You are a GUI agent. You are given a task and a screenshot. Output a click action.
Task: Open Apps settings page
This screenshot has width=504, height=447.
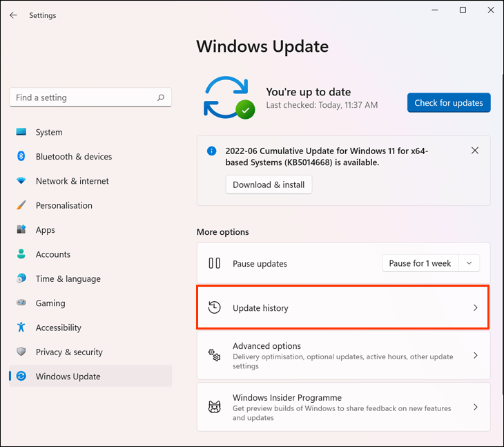pyautogui.click(x=90, y=229)
